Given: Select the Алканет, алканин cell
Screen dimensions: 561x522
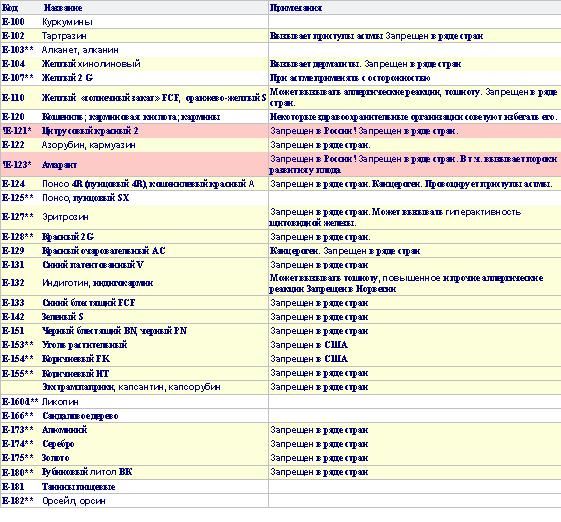Looking at the screenshot, I should pos(80,50).
